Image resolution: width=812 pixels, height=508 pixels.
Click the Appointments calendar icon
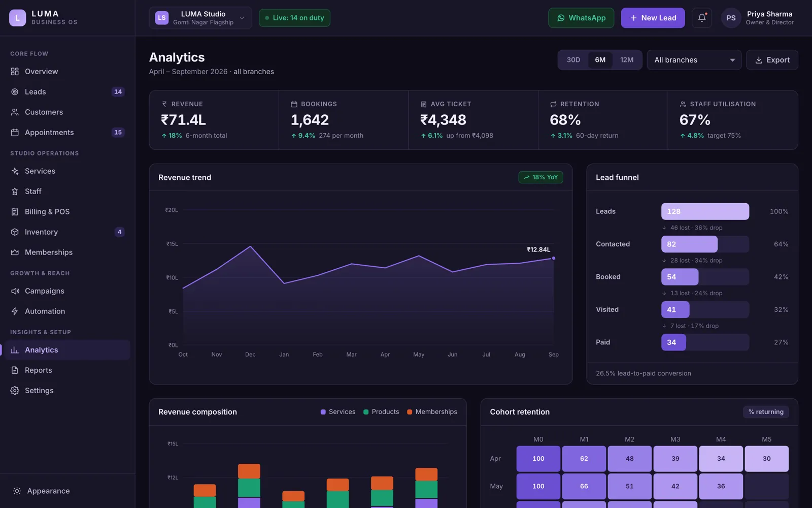click(15, 133)
